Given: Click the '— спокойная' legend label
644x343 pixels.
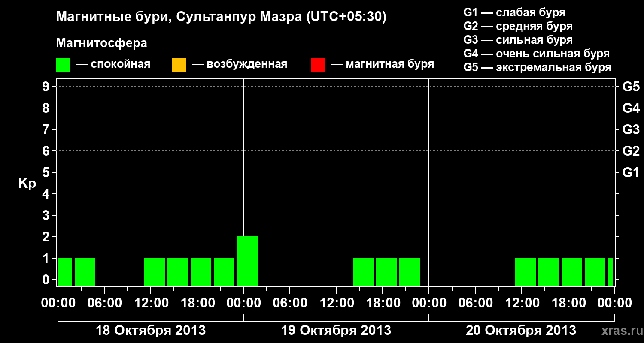Looking at the screenshot, I should [113, 64].
